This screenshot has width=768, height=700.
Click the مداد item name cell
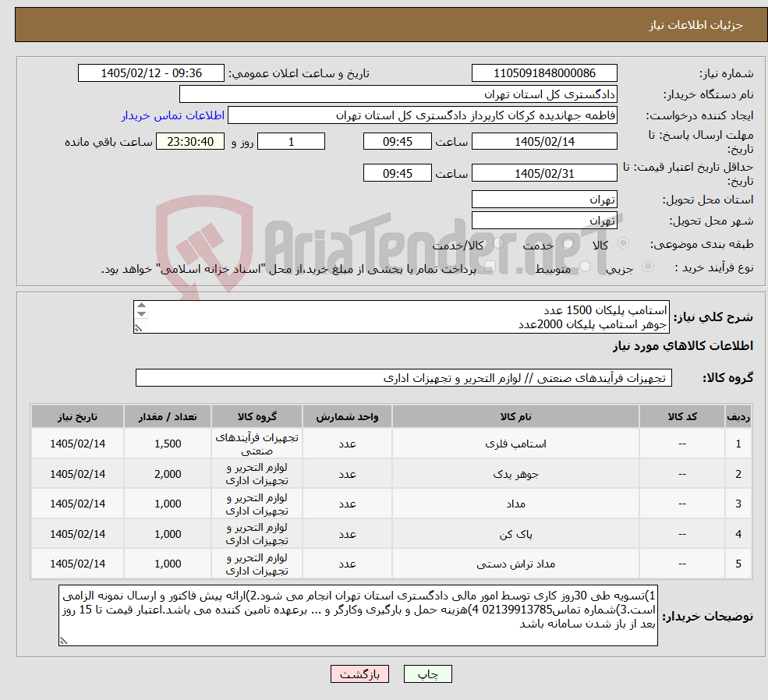point(515,504)
